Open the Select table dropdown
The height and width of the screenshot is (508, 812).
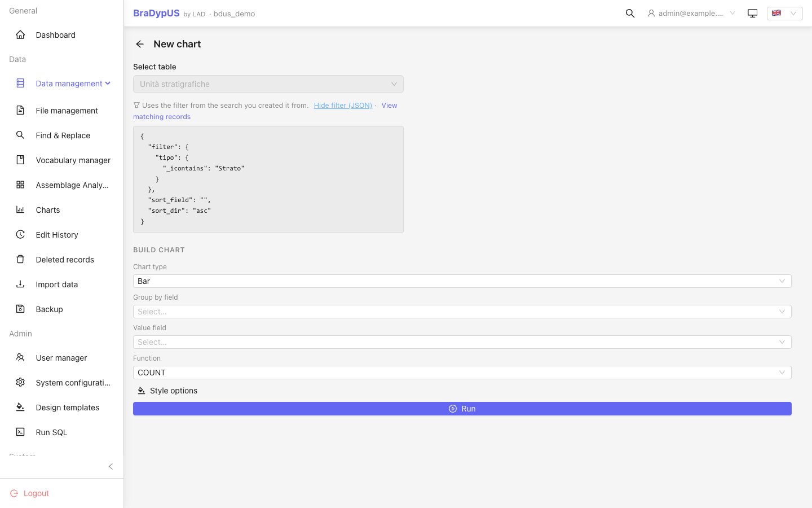(x=268, y=84)
